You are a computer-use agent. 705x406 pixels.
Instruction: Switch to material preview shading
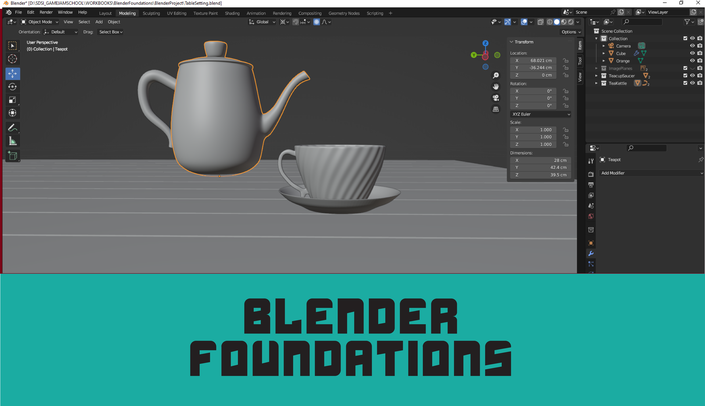click(564, 22)
